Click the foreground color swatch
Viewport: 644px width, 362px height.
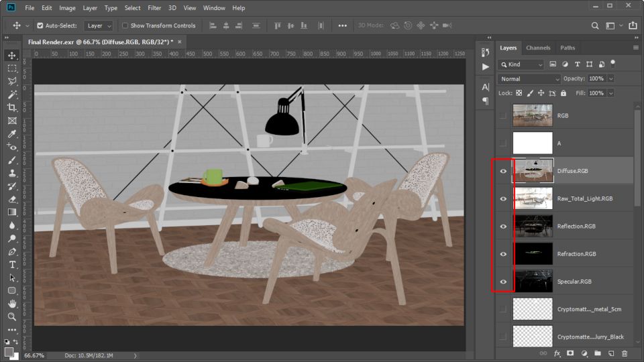tap(9, 351)
